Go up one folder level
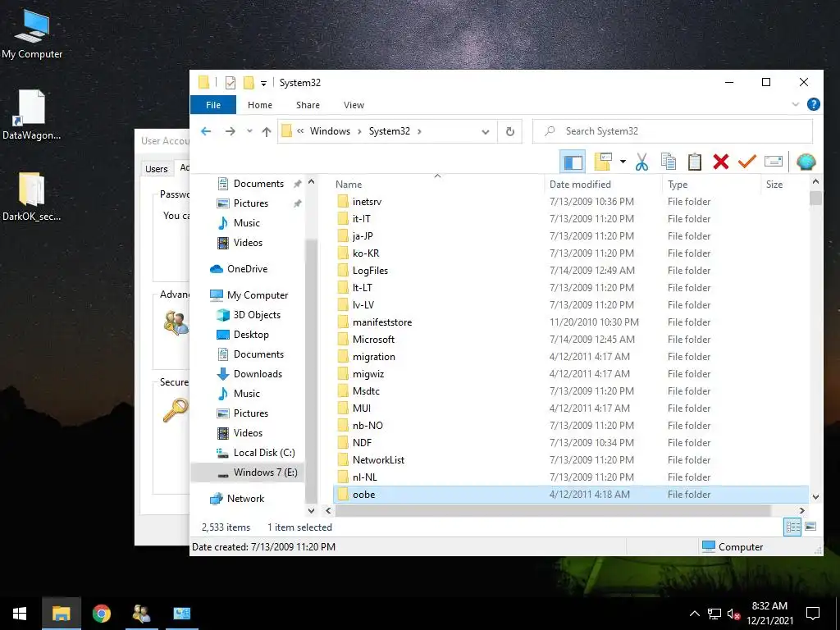This screenshot has height=630, width=840. [x=267, y=132]
